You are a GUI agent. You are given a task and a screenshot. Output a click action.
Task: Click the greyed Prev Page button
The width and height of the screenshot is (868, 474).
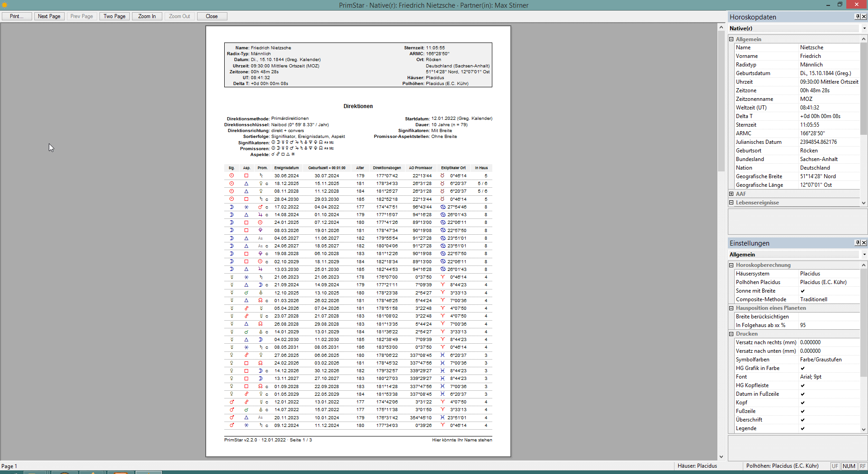pyautogui.click(x=82, y=16)
